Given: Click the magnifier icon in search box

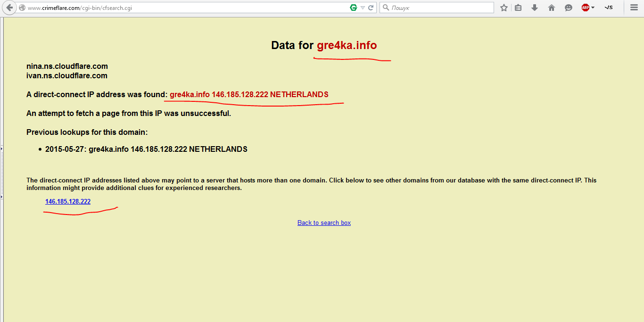Looking at the screenshot, I should click(x=386, y=8).
